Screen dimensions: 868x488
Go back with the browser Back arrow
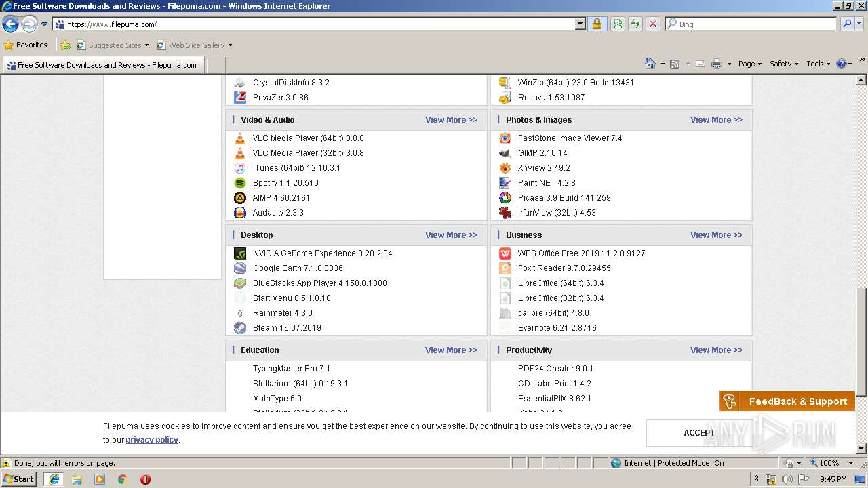pos(10,24)
